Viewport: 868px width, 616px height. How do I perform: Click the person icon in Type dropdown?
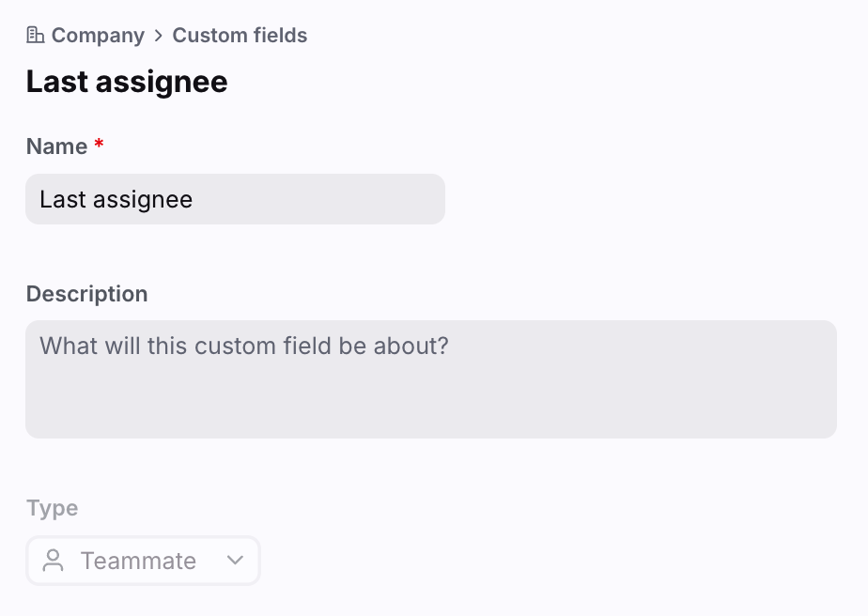click(x=54, y=561)
